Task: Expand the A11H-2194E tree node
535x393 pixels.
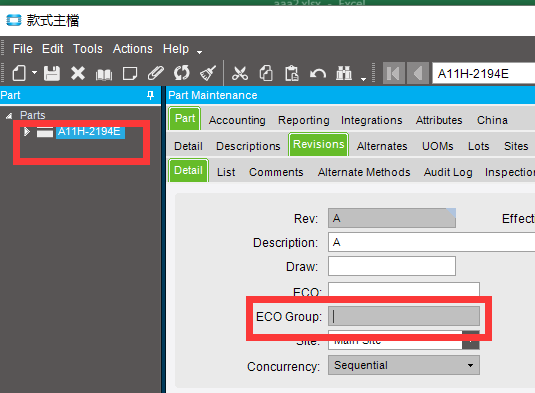Action: coord(27,131)
